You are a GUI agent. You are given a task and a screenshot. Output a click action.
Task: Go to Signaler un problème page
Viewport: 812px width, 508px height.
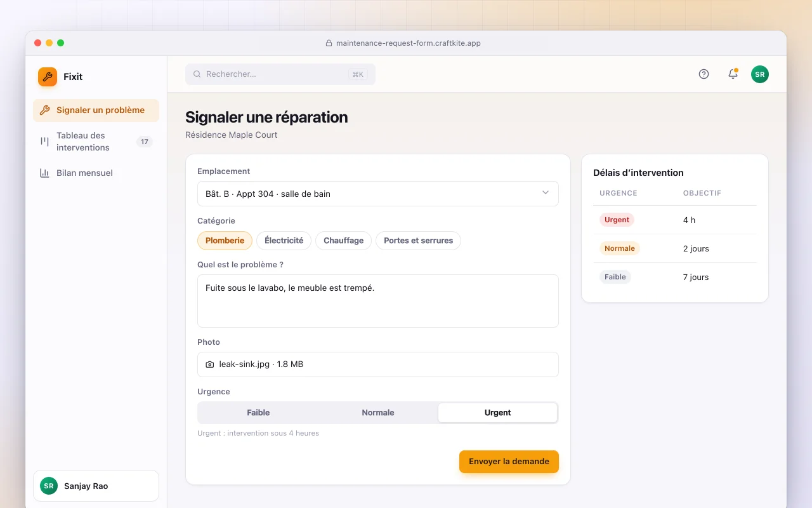(x=96, y=110)
